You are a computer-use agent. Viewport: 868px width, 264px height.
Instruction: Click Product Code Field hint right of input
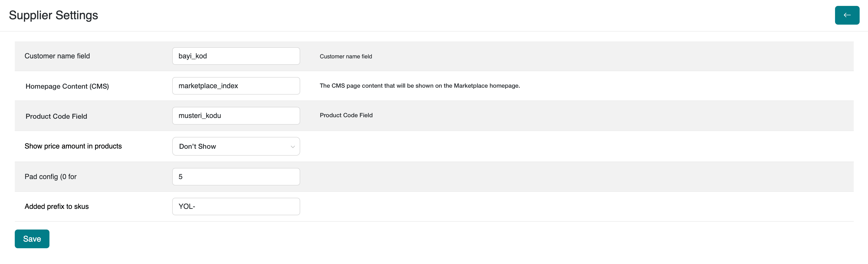(346, 115)
